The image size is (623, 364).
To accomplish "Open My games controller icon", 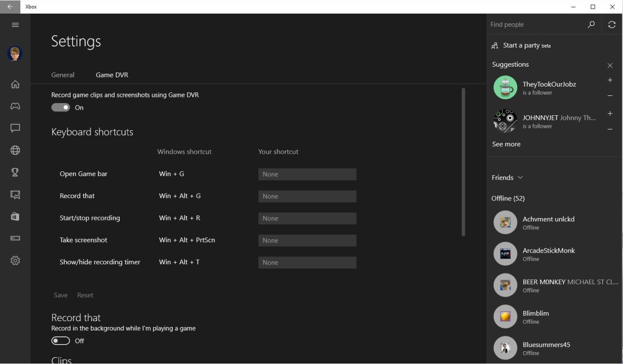I will 15,106.
